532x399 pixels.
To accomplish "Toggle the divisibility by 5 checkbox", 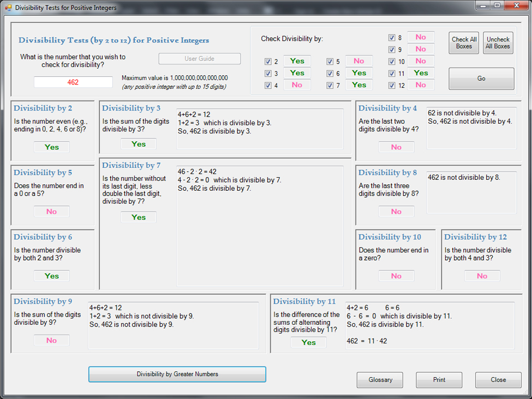I will click(x=330, y=62).
